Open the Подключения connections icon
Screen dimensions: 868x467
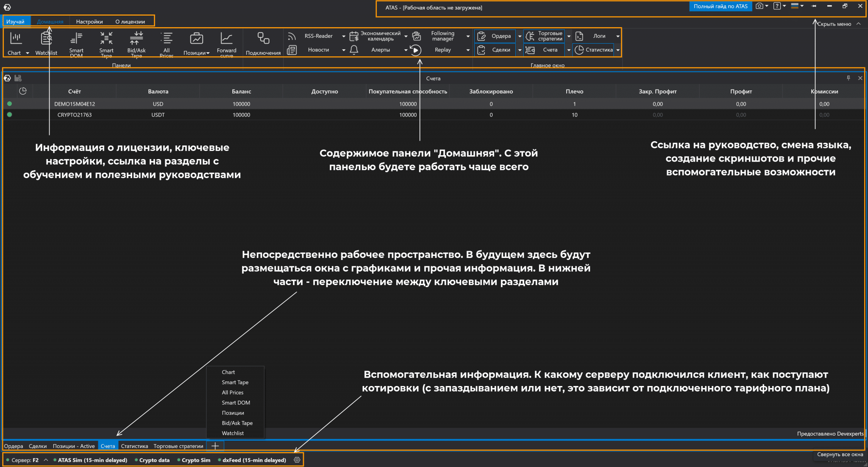click(x=263, y=39)
